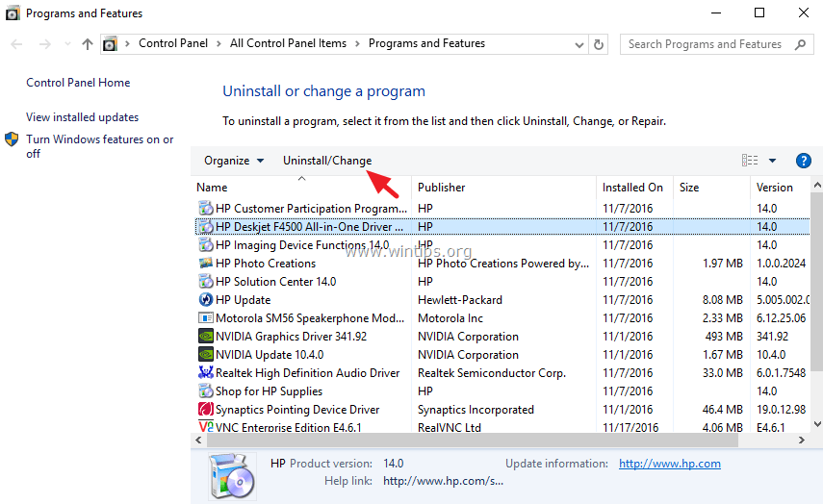
Task: Select HP Update icon
Action: [206, 299]
